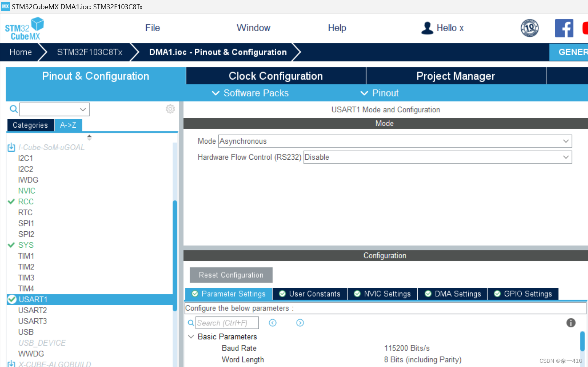Image resolution: width=588 pixels, height=367 pixels.
Task: Select WWDG in the peripheral list
Action: [31, 354]
